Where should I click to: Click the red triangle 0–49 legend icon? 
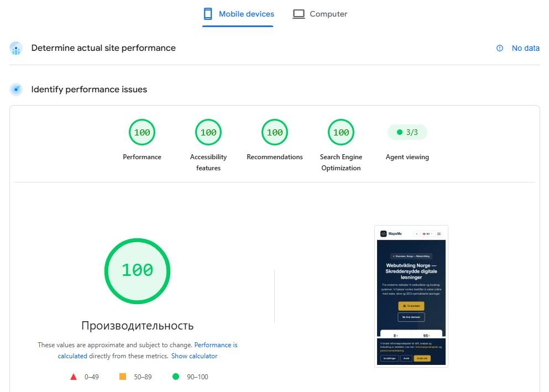pos(73,377)
